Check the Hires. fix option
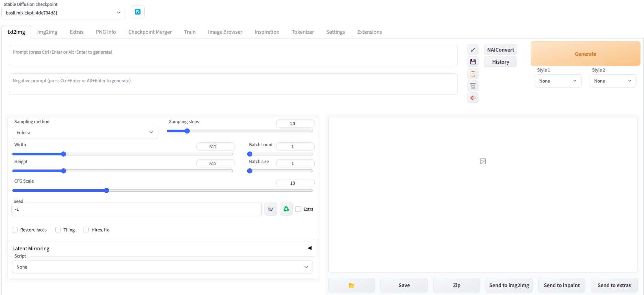 (86, 230)
